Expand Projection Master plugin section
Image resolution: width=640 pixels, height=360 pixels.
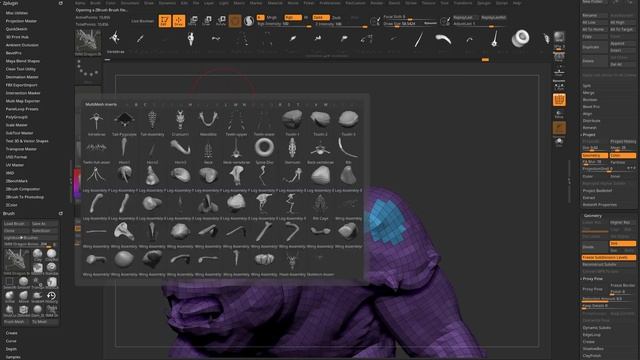[x=22, y=21]
